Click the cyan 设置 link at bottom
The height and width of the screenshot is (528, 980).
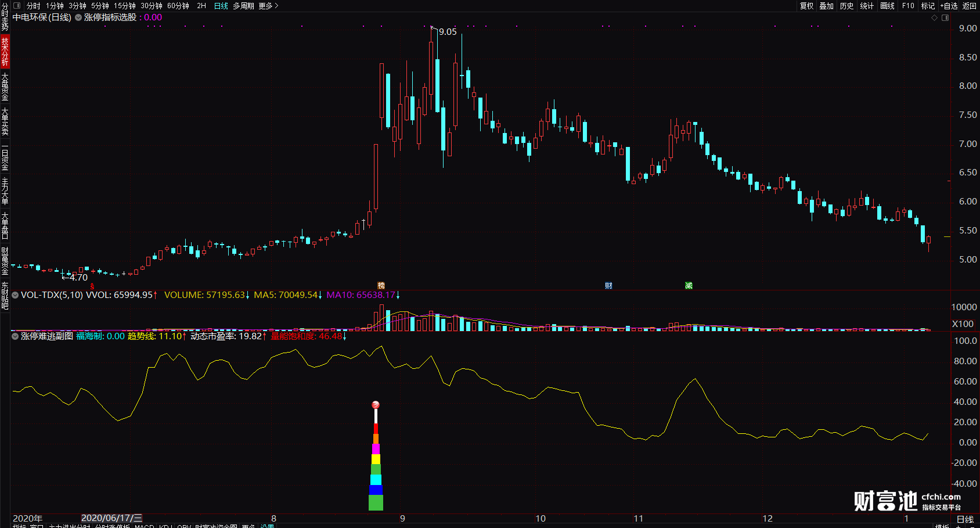(267, 526)
